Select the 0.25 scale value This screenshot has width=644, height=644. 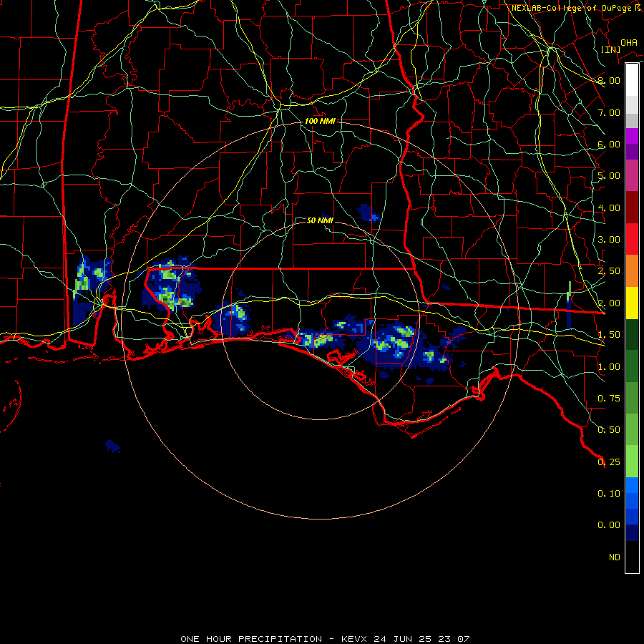click(x=609, y=462)
